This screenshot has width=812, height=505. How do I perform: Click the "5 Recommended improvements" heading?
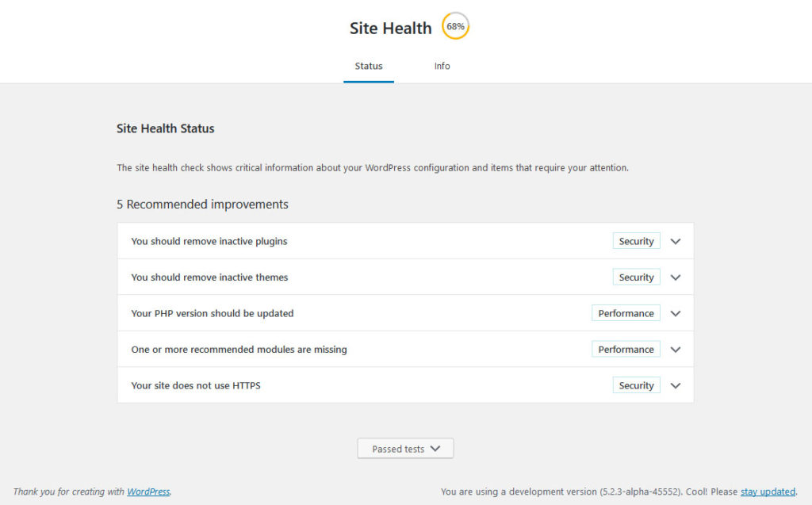(202, 204)
